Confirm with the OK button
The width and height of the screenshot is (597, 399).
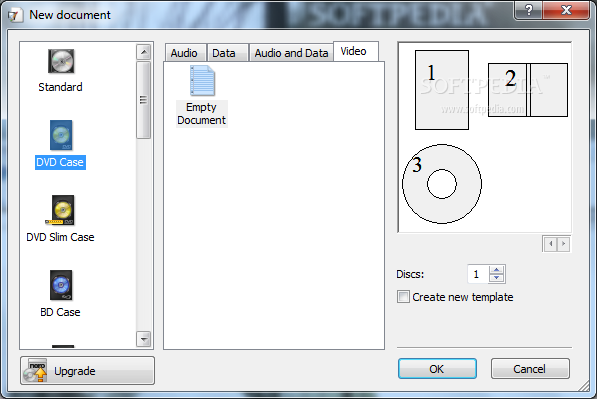[437, 369]
